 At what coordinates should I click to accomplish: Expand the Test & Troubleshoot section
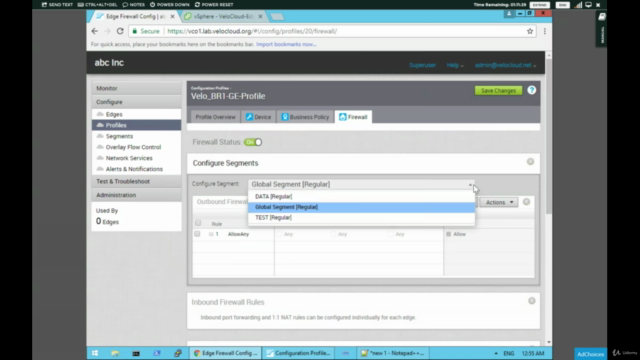[x=136, y=181]
